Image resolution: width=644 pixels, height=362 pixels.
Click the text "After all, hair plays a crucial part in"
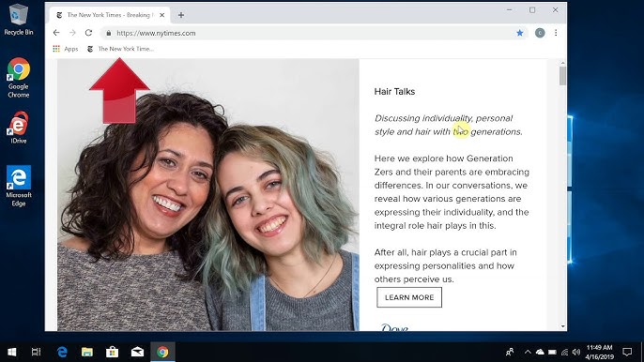click(445, 252)
